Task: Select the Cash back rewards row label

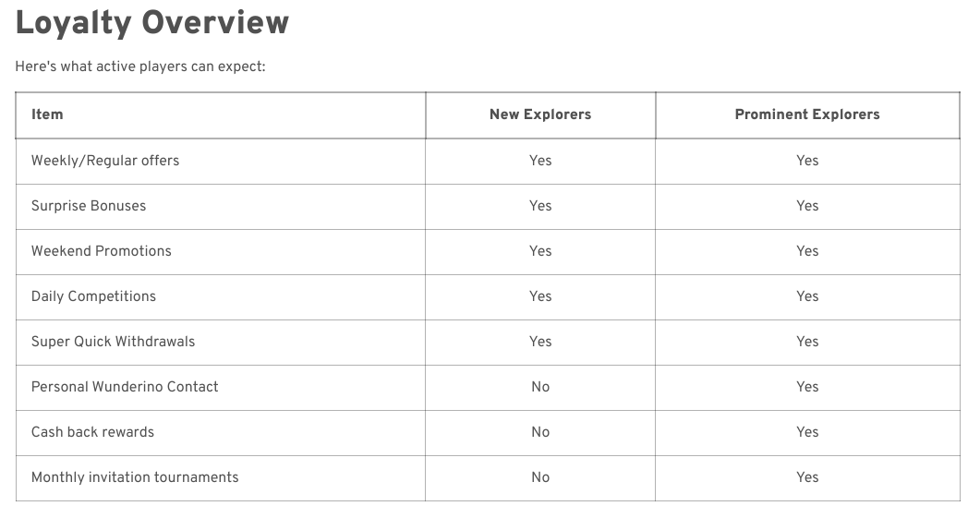Action: point(92,432)
